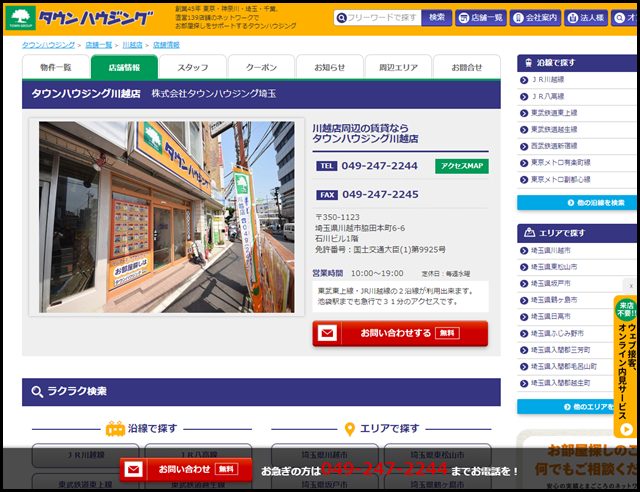This screenshot has height=492, width=640.
Task: Select arrow icon beside 埼玉県入間郡毛呂山町
Action: tap(524, 367)
